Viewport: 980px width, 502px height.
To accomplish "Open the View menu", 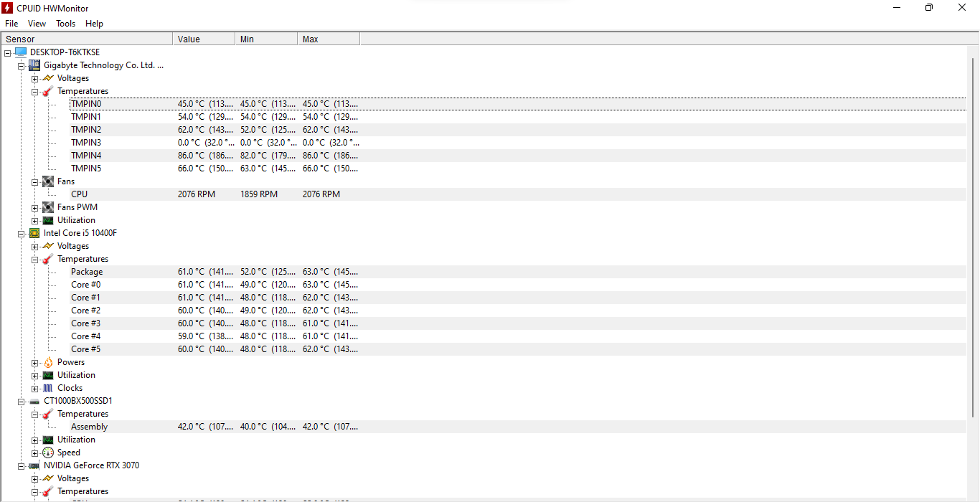I will tap(37, 24).
